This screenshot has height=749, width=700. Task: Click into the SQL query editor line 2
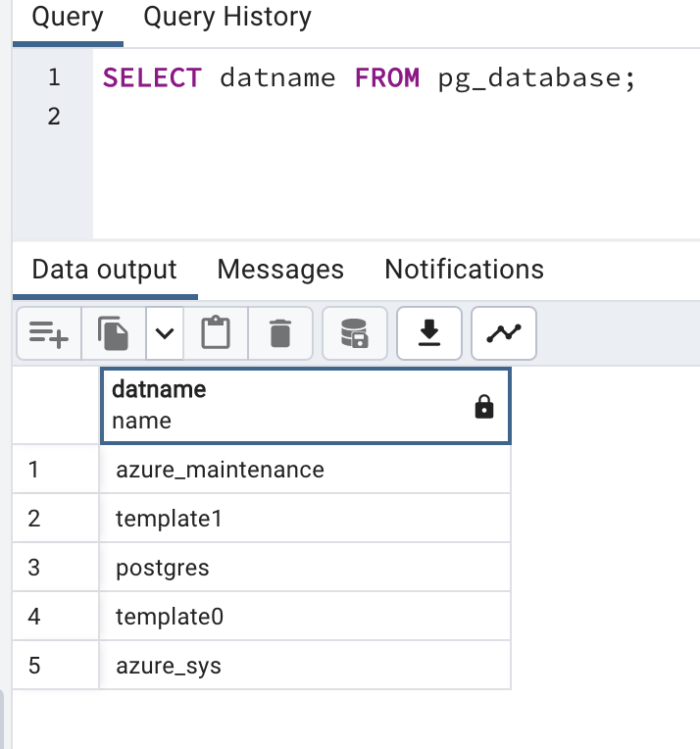click(373, 117)
